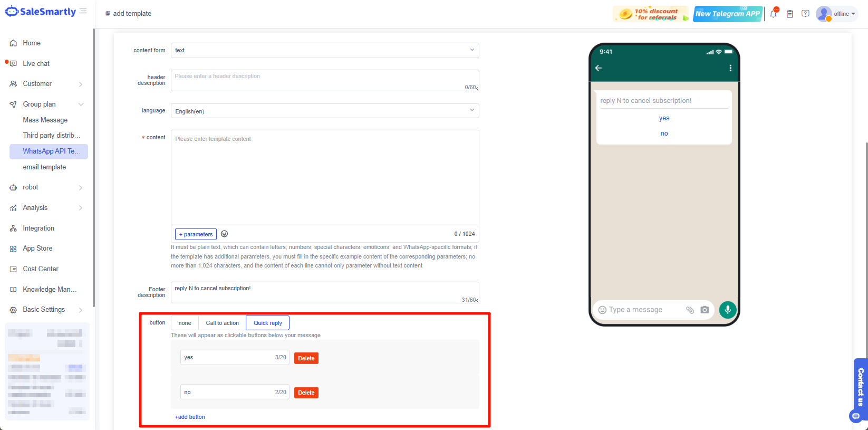Open WhatsApp API Template in sidebar
Image resolution: width=868 pixels, height=430 pixels.
click(49, 151)
